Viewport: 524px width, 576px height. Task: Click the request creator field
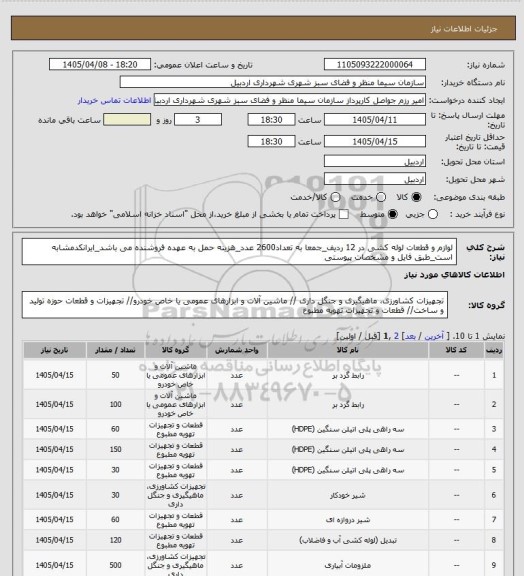pos(290,100)
